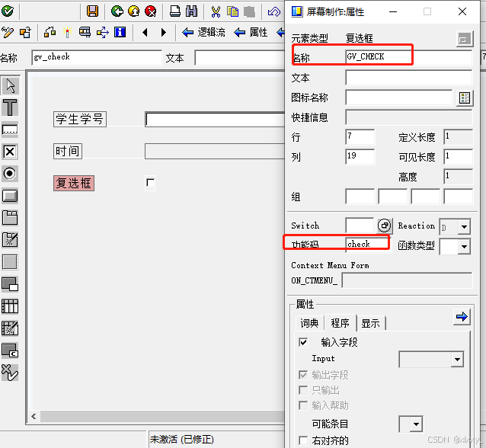Open the Reaction dropdown
Screen dimensions: 486x448
pos(464,226)
